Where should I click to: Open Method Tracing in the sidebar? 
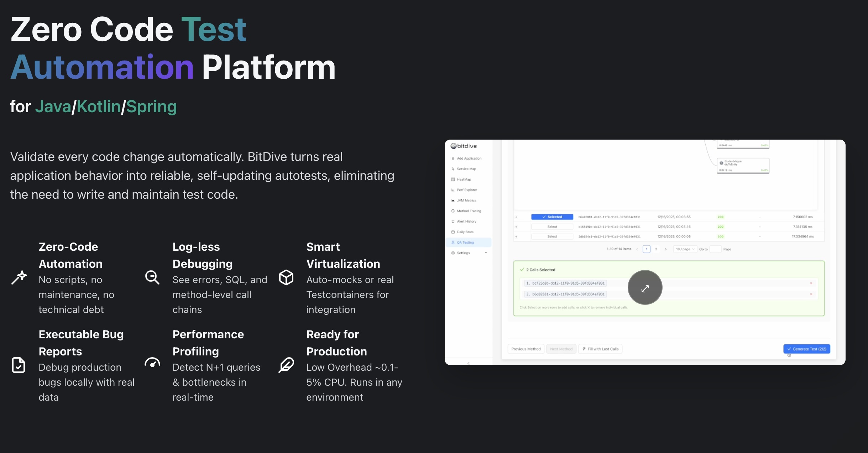tap(469, 211)
